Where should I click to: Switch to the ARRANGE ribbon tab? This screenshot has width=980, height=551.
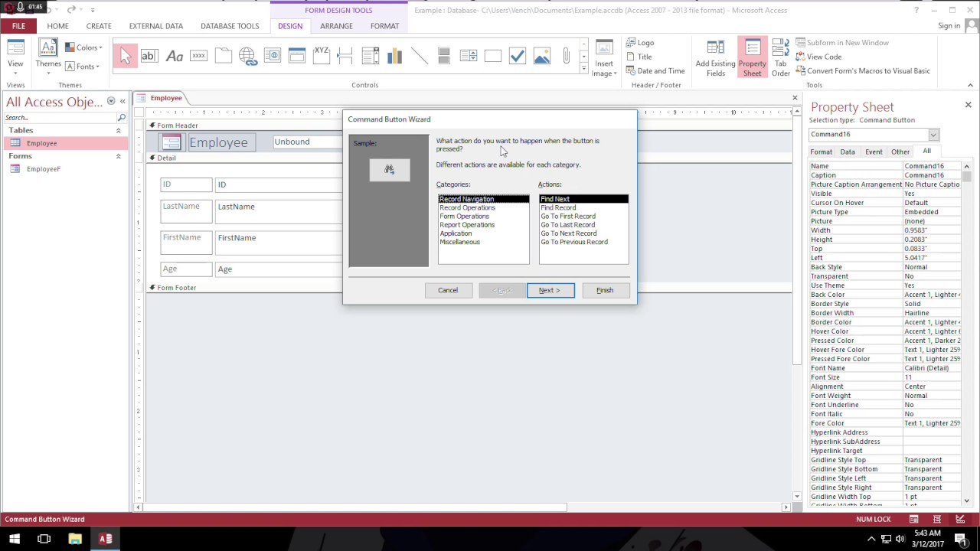pos(336,26)
